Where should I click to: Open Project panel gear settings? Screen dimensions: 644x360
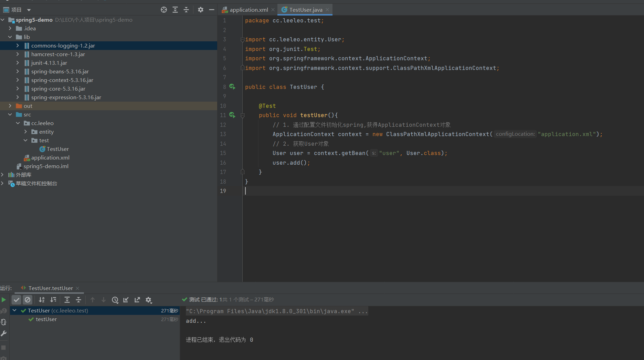201,10
